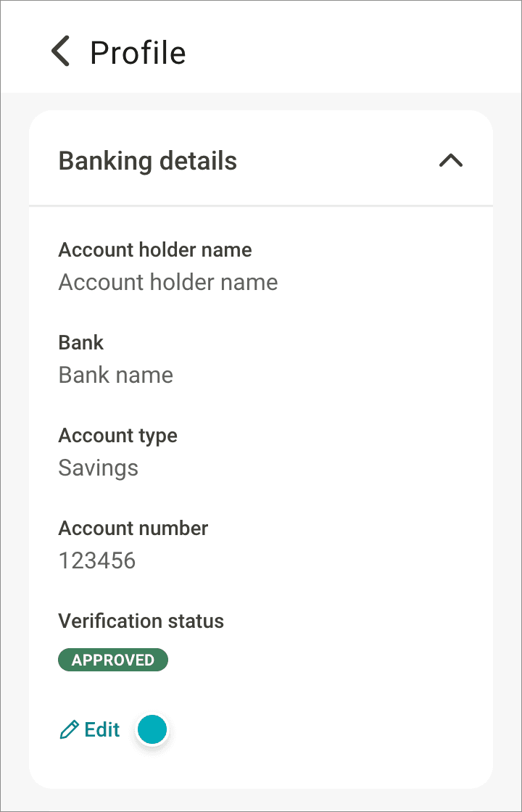Viewport: 522px width, 812px height.
Task: Select the account number 123456
Action: coord(97,560)
